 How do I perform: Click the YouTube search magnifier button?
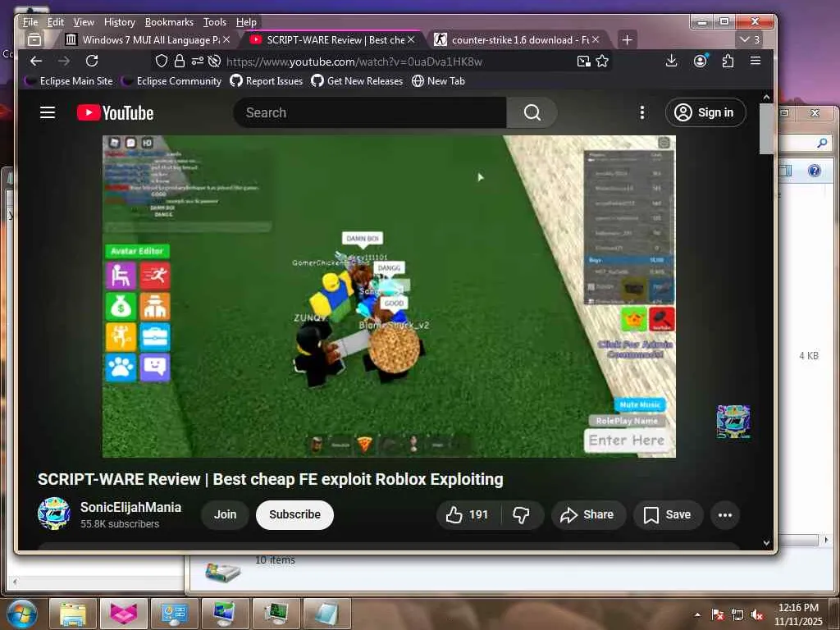tap(532, 112)
